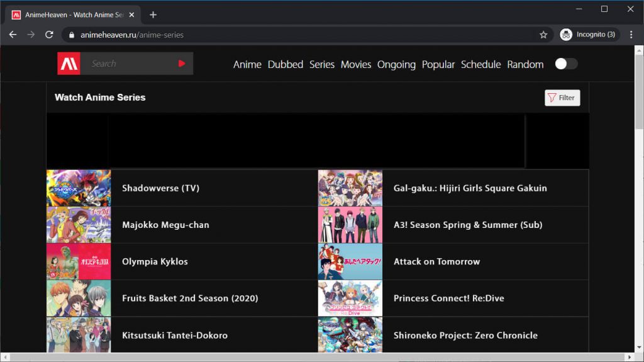
Task: Open the Movies menu item
Action: coord(356,64)
